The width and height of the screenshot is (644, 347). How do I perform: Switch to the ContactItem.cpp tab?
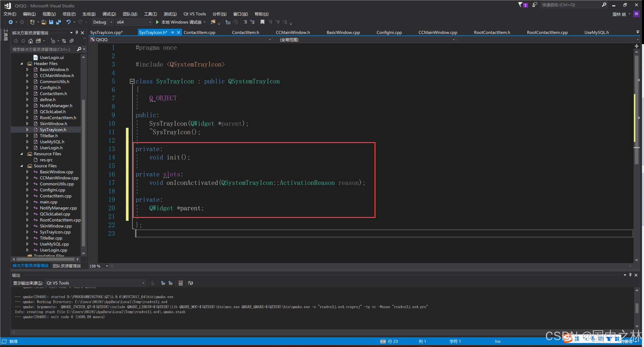click(199, 32)
